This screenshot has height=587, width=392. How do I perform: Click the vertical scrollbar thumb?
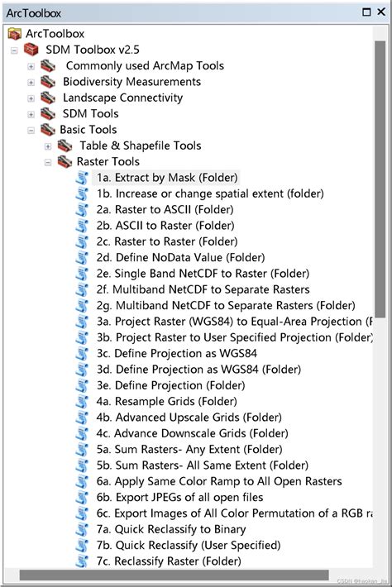[x=380, y=179]
